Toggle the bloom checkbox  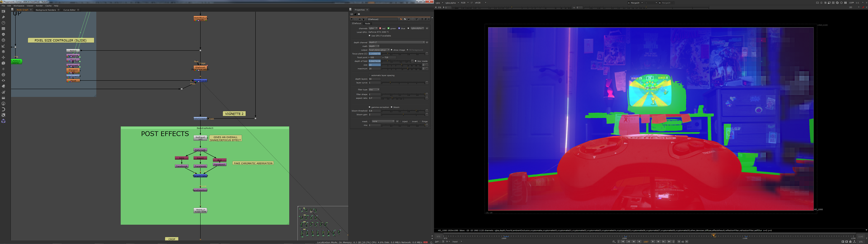(392, 107)
